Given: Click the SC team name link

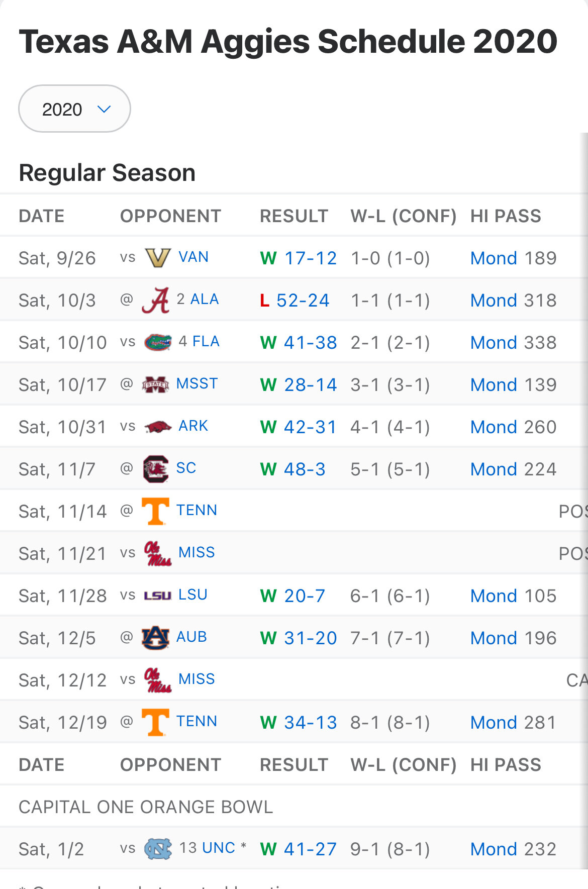Looking at the screenshot, I should (186, 468).
